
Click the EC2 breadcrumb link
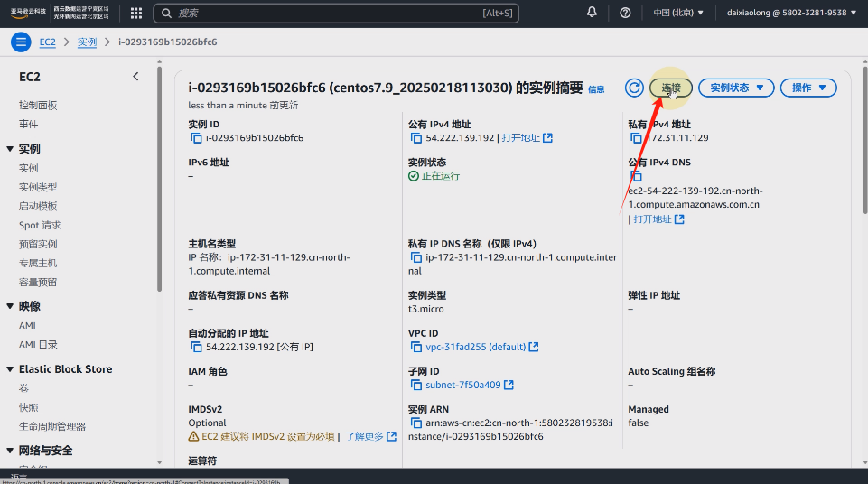click(x=48, y=42)
